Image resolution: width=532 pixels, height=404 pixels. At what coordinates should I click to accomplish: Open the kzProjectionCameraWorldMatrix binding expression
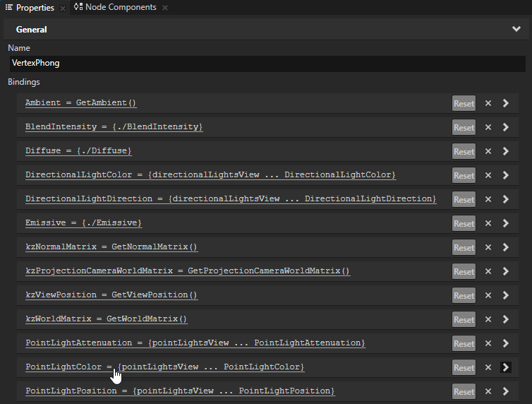click(188, 271)
